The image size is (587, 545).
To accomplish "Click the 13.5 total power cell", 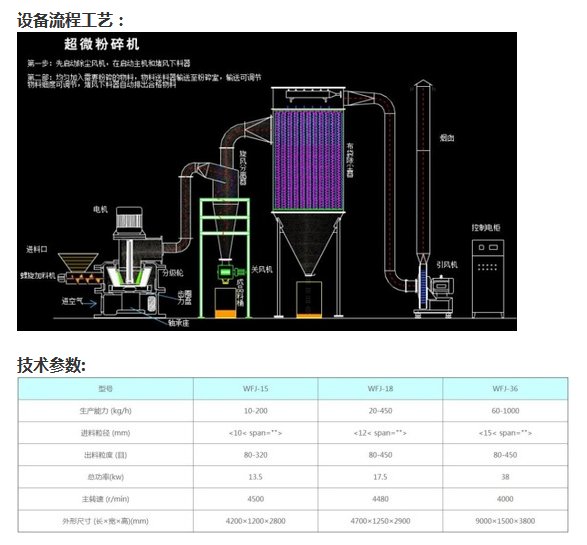I will coord(256,477).
